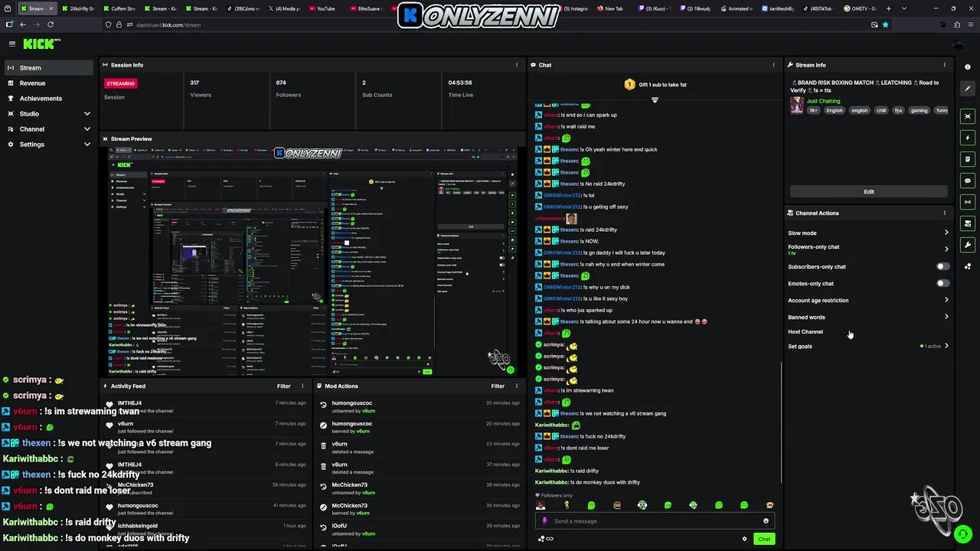Click the browser back arrow
980x551 pixels.
22,24
